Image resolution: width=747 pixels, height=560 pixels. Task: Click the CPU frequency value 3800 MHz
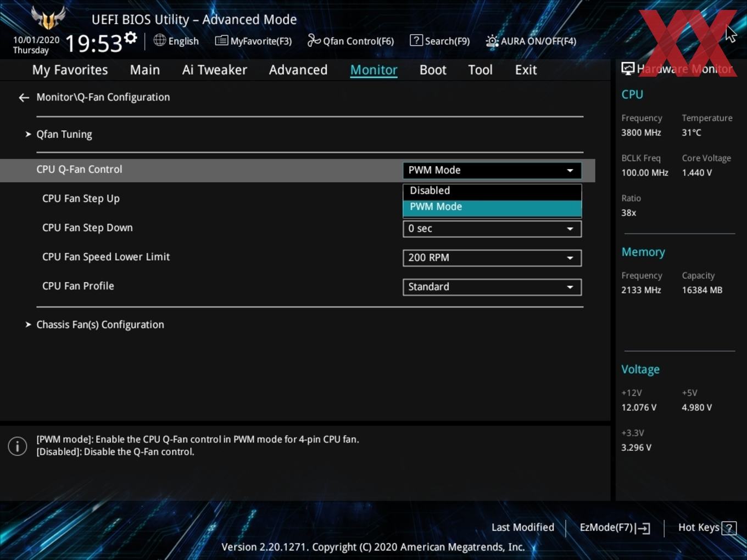[x=641, y=133]
